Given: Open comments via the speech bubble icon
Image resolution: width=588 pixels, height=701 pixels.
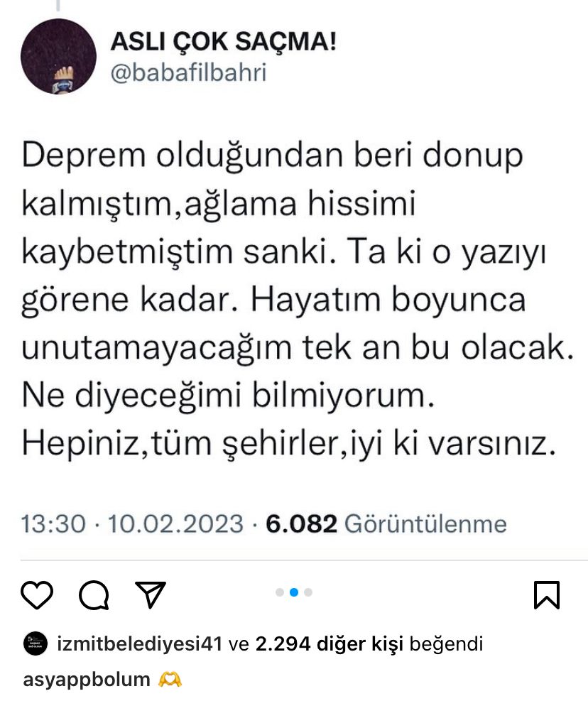Looking at the screenshot, I should click(94, 595).
